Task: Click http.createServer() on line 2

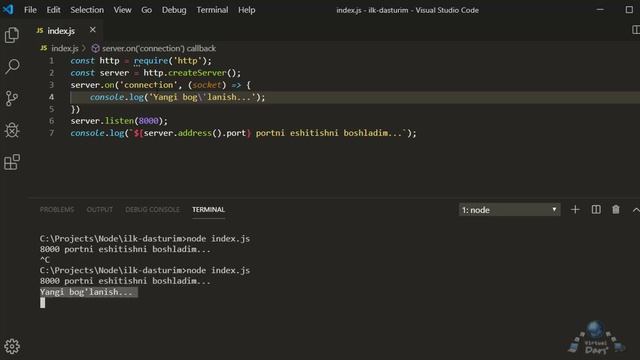Action: click(190, 73)
